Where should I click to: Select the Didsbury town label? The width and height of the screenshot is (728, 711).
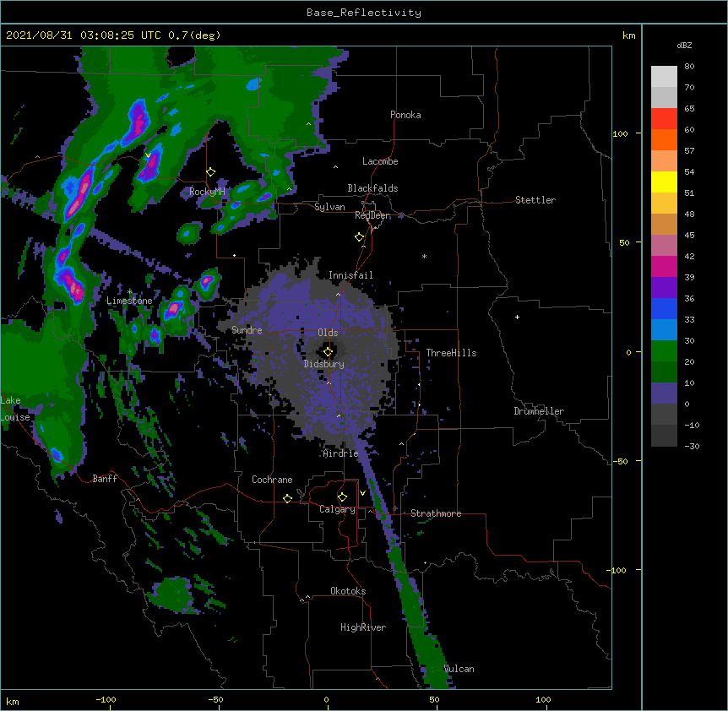[x=324, y=364]
